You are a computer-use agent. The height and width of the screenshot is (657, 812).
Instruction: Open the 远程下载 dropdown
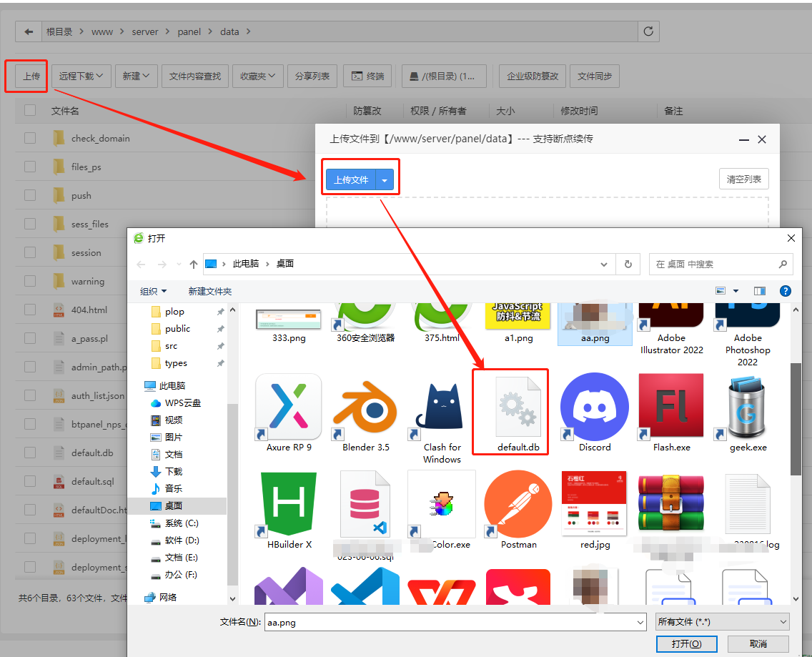pyautogui.click(x=81, y=76)
